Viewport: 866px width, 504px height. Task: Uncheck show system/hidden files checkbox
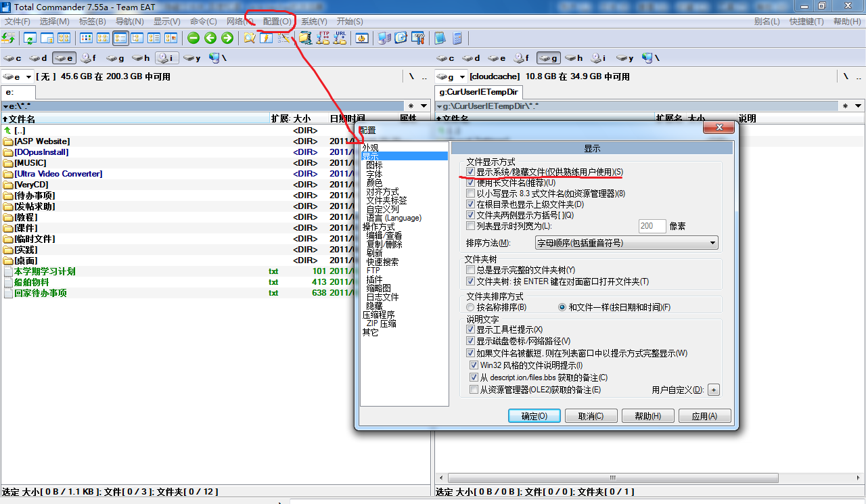[471, 173]
